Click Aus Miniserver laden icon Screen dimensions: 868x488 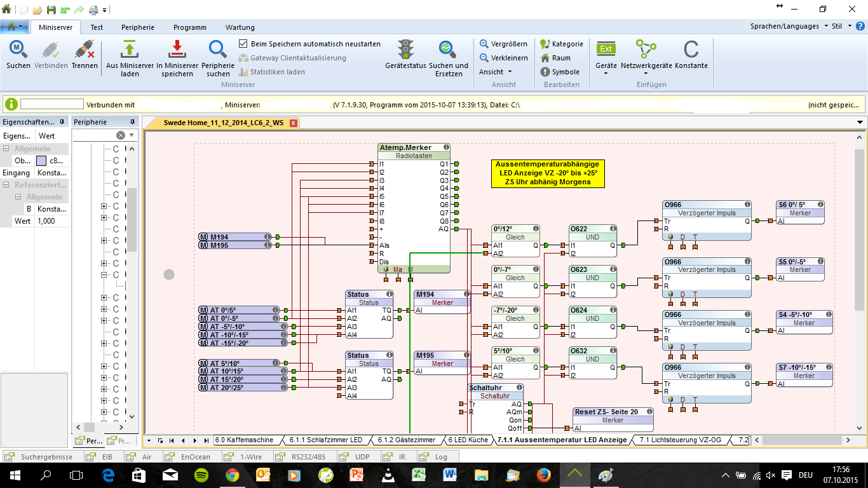pyautogui.click(x=130, y=50)
